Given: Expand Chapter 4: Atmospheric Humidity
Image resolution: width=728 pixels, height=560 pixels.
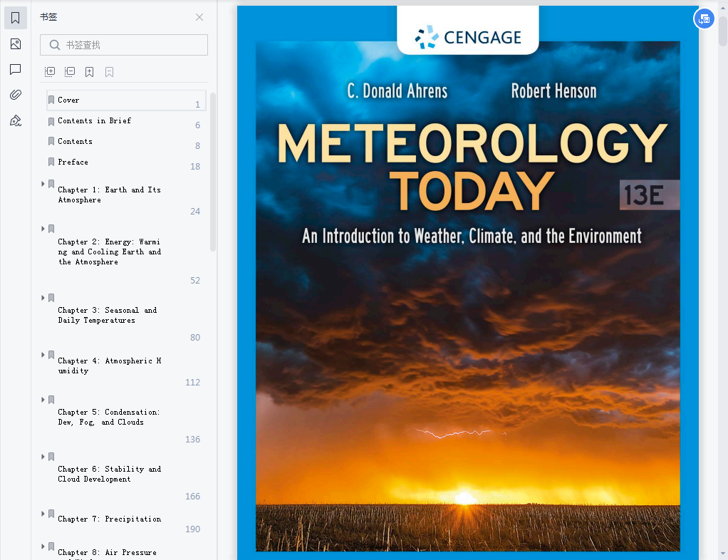Looking at the screenshot, I should (x=43, y=355).
